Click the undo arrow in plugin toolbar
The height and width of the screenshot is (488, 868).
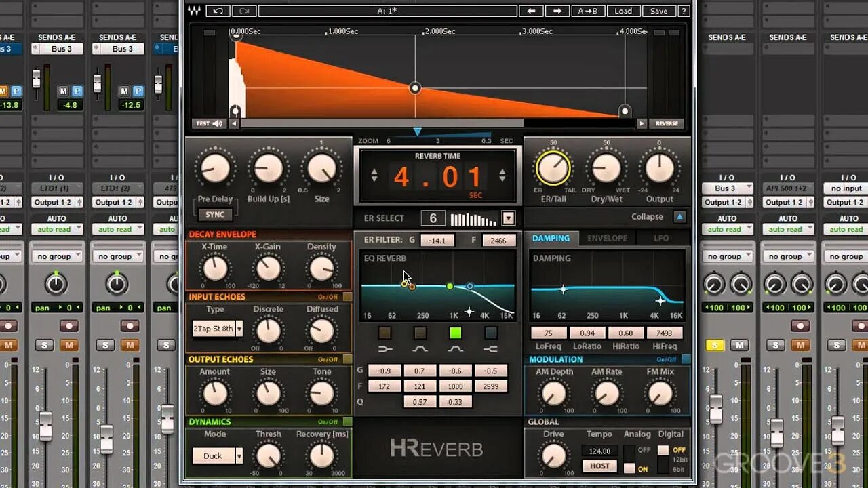point(218,11)
